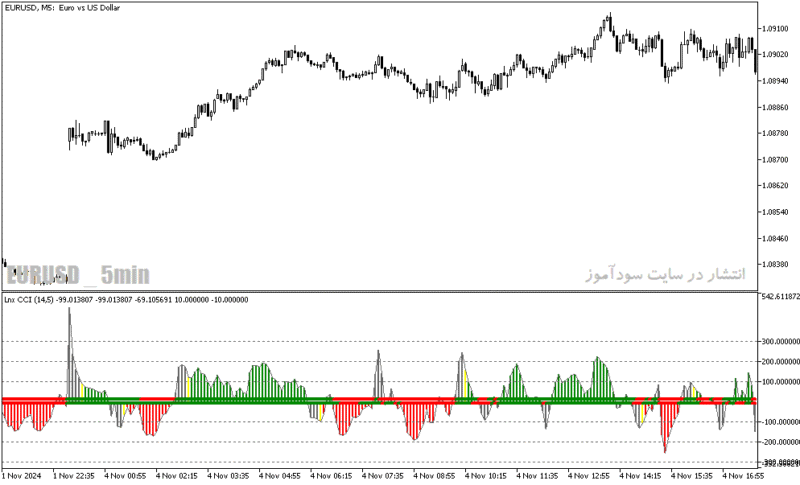800x485 pixels.
Task: Click the 1 Nov 22:35 time label
Action: click(x=73, y=476)
